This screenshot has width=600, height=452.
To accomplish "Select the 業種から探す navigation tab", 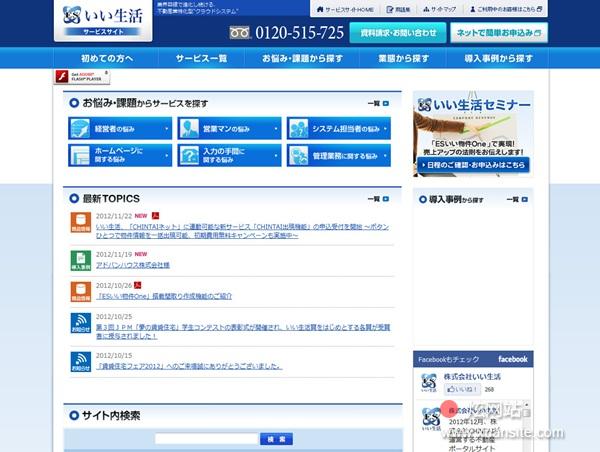I will (x=403, y=59).
